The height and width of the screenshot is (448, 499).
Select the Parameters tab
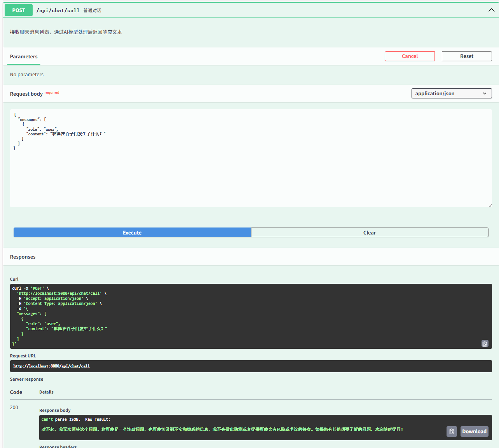coord(24,57)
